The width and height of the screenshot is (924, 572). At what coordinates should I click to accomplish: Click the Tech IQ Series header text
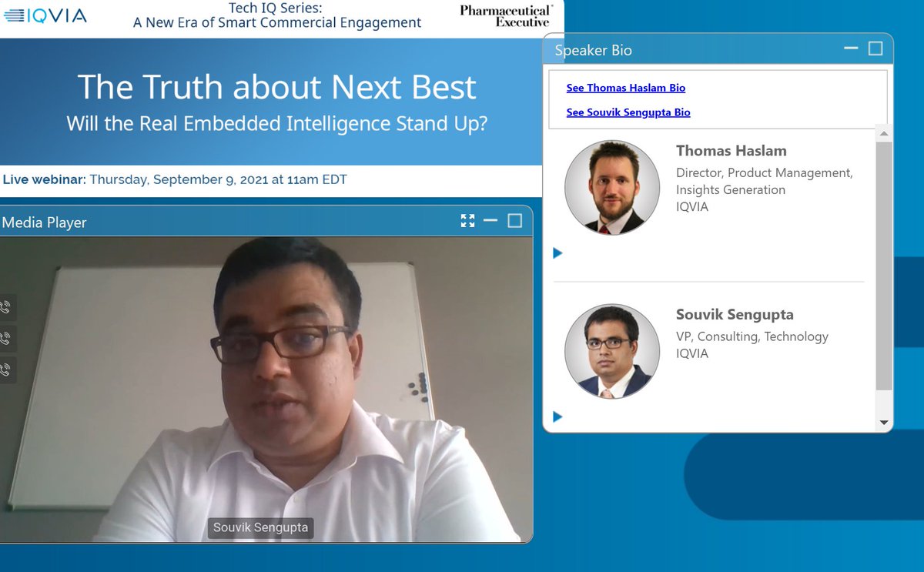[x=277, y=15]
